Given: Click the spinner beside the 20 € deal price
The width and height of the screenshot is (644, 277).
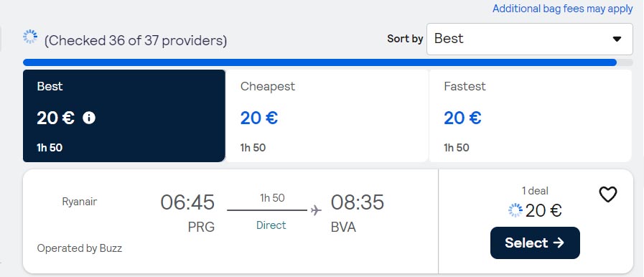Looking at the screenshot, I should 515,210.
